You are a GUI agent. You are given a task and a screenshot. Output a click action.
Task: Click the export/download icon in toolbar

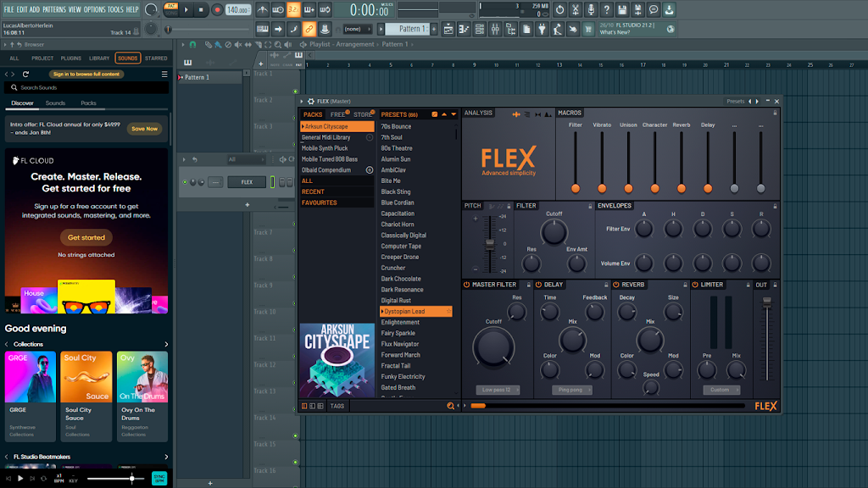(669, 9)
